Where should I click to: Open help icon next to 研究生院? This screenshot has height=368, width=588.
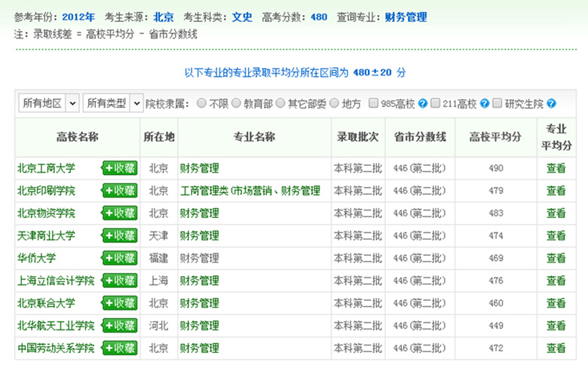point(551,103)
